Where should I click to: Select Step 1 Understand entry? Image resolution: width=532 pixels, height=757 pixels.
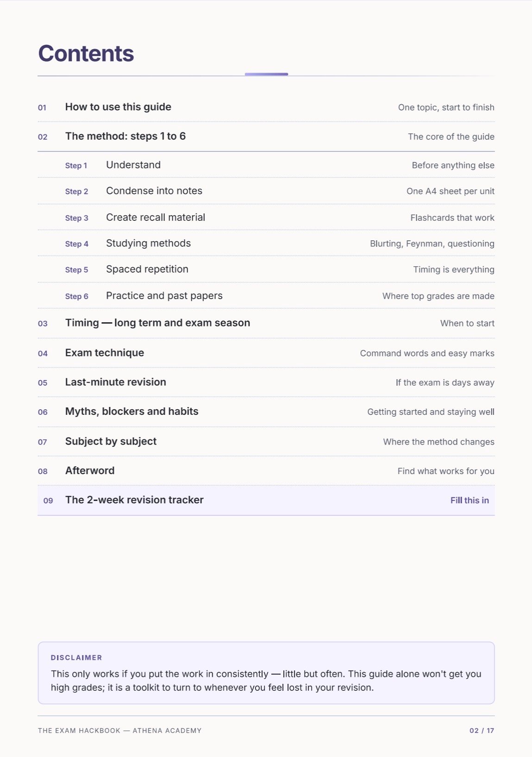pyautogui.click(x=266, y=165)
